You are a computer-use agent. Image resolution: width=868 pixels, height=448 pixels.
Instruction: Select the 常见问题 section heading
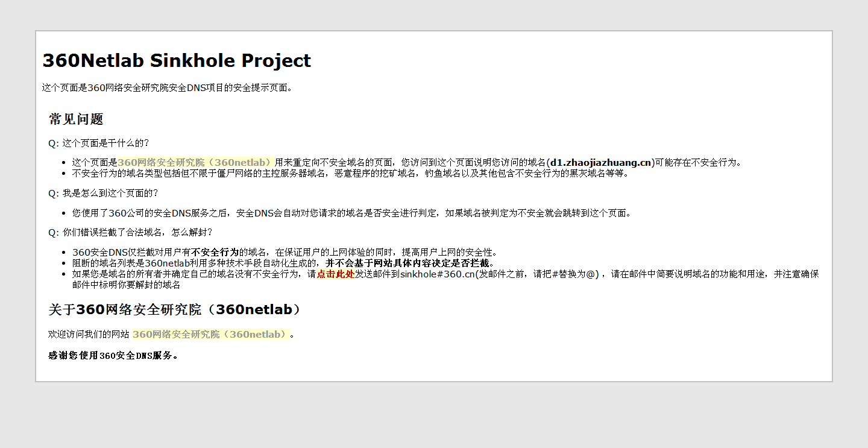(x=76, y=119)
